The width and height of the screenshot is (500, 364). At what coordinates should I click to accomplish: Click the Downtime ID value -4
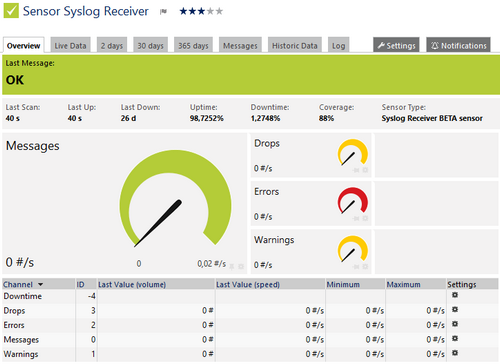[92, 296]
